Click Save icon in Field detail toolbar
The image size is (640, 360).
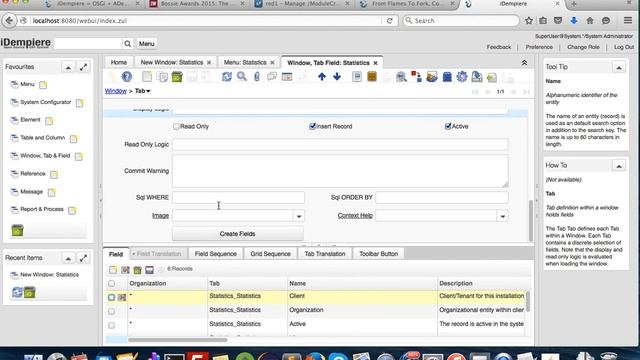tap(149, 269)
